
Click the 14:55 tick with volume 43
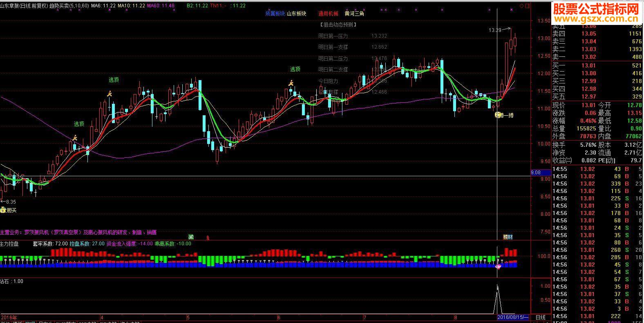597,169
